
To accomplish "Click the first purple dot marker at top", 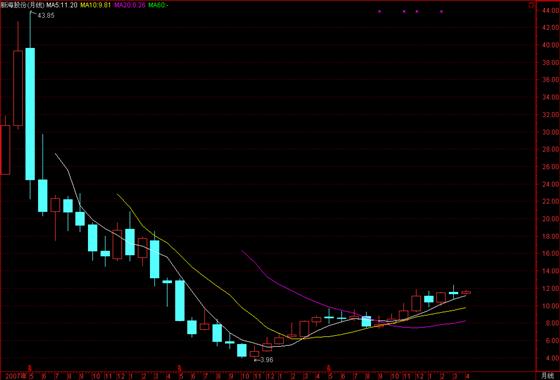I will point(380,11).
